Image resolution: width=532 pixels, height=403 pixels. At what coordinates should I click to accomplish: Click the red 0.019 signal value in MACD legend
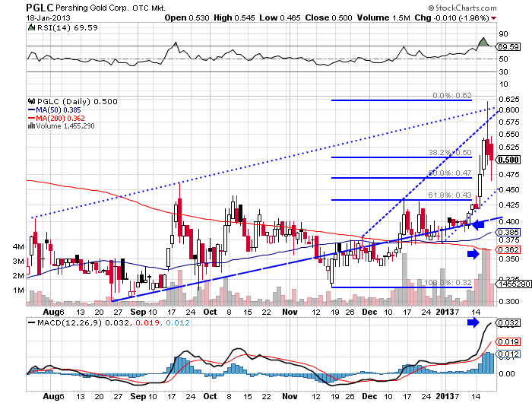pyautogui.click(x=147, y=322)
